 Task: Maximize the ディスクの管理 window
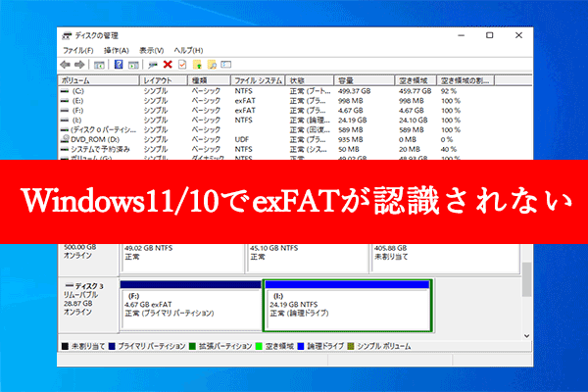coord(489,35)
